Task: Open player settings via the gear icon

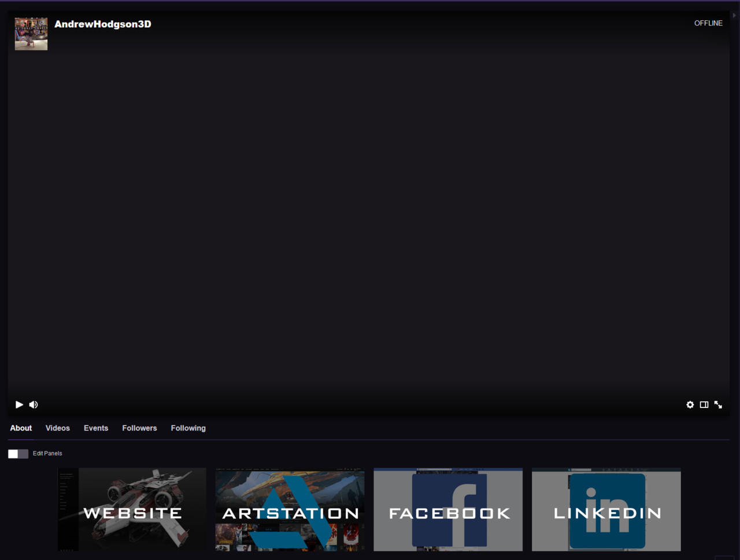Action: tap(690, 405)
